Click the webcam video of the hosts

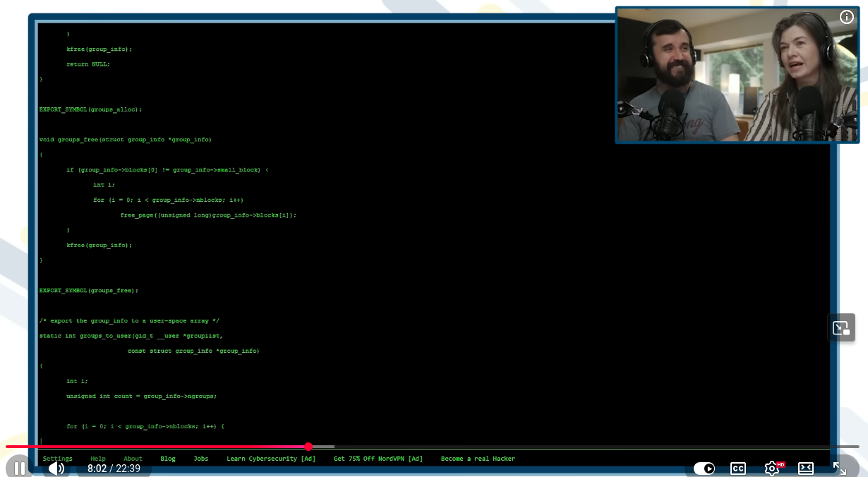[738, 75]
